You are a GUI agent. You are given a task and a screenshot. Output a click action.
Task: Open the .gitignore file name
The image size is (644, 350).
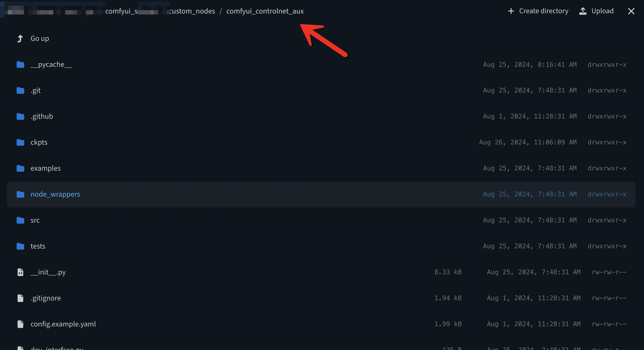(x=46, y=298)
